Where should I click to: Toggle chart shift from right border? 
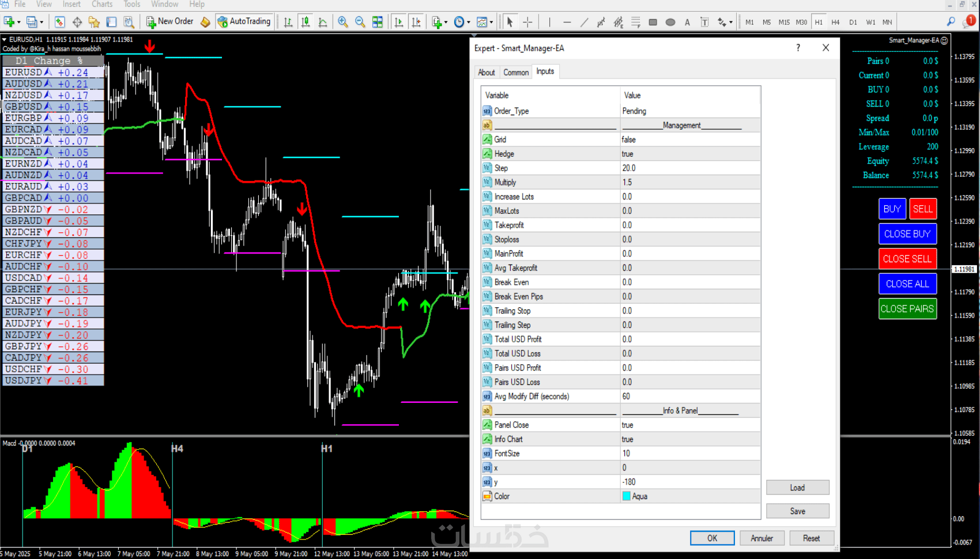[x=416, y=22]
